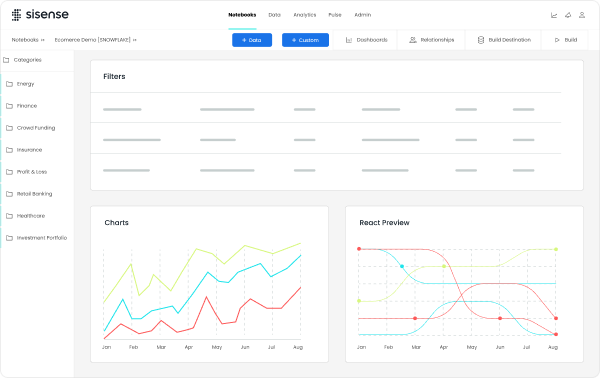Switch to the Analytics tab

(305, 15)
